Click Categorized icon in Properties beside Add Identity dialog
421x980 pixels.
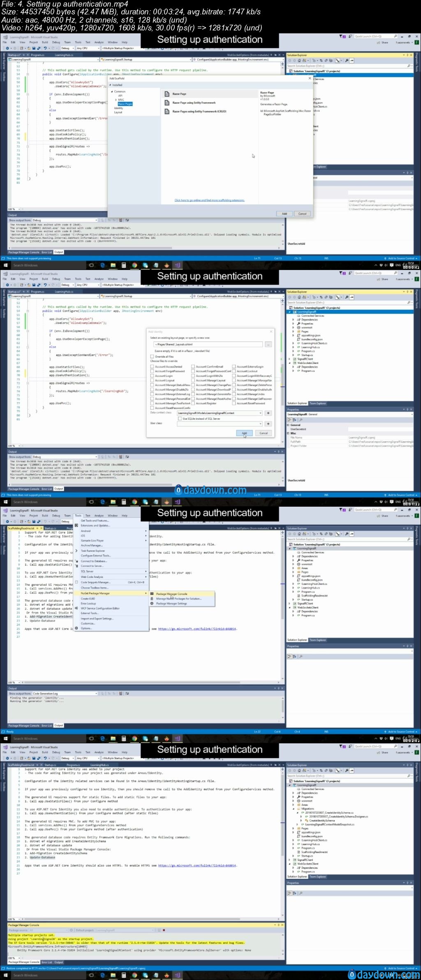[x=289, y=419]
